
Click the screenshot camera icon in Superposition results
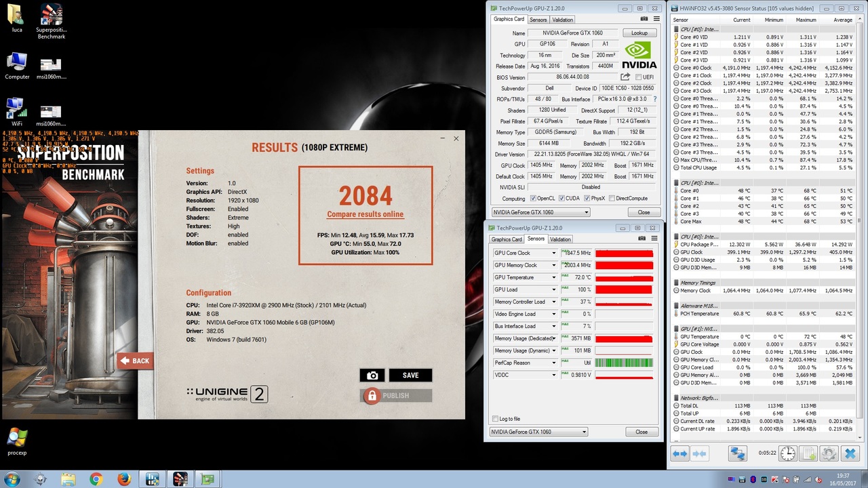(x=372, y=375)
